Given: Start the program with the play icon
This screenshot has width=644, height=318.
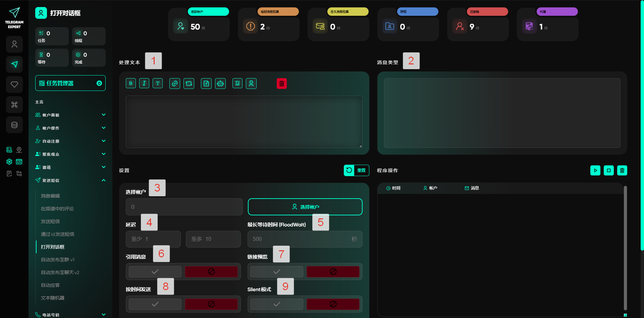Looking at the screenshot, I should pyautogui.click(x=595, y=170).
